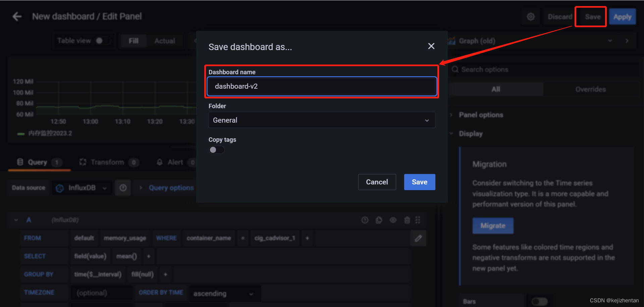Open dashboard settings gear icon
The image size is (644, 307).
(x=531, y=17)
